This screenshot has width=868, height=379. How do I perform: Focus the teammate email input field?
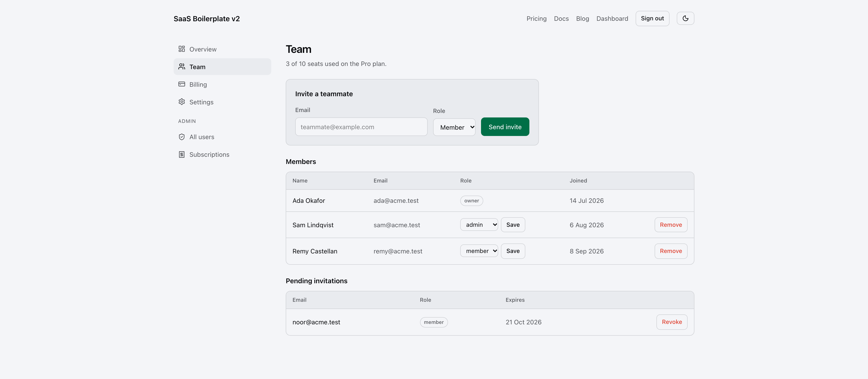[361, 127]
